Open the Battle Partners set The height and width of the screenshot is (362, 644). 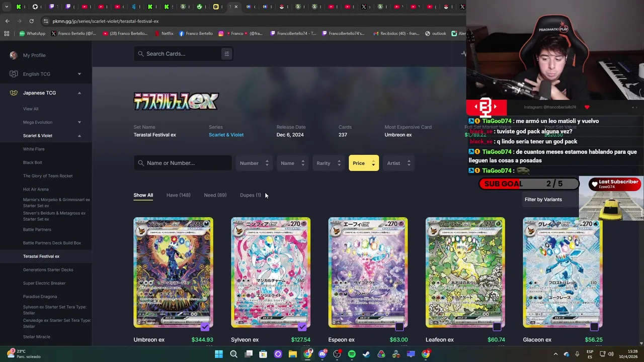click(x=37, y=230)
